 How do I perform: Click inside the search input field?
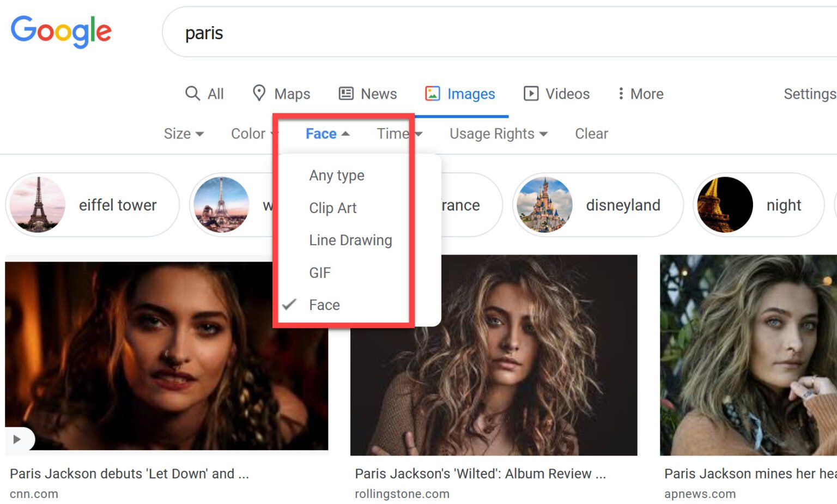pos(381,33)
